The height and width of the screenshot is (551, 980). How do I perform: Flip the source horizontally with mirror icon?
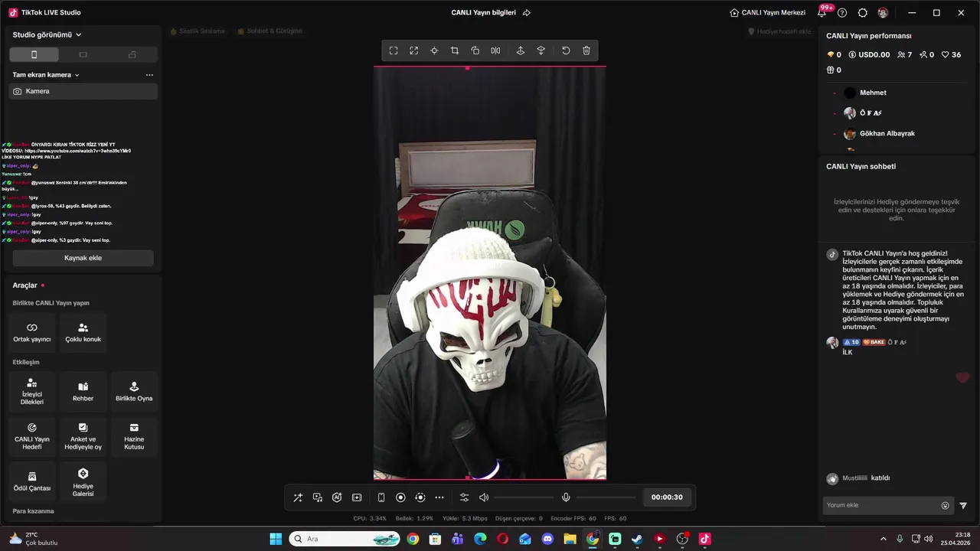tap(495, 51)
